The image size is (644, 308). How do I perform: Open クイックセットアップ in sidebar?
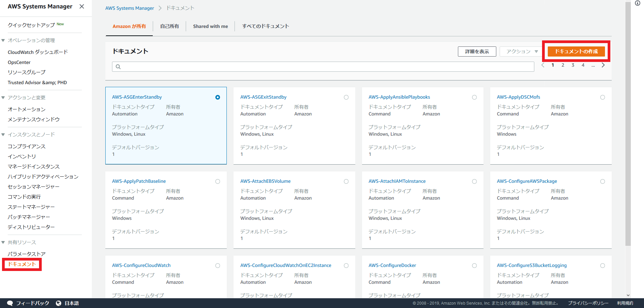click(x=31, y=25)
